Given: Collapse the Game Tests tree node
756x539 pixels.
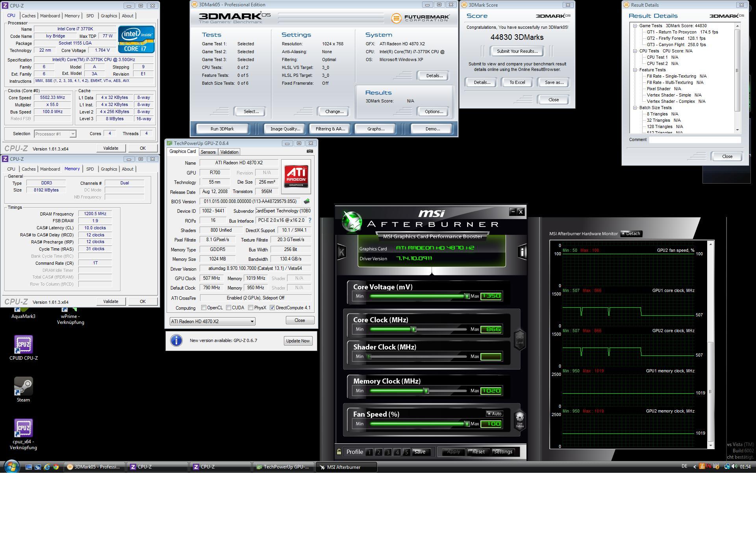Looking at the screenshot, I should pyautogui.click(x=635, y=26).
